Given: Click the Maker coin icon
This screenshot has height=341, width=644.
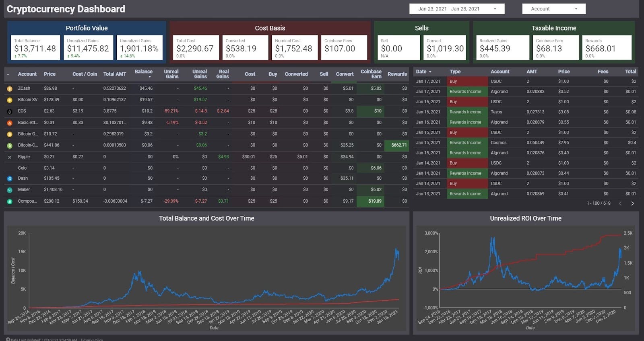Looking at the screenshot, I should click(10, 190).
